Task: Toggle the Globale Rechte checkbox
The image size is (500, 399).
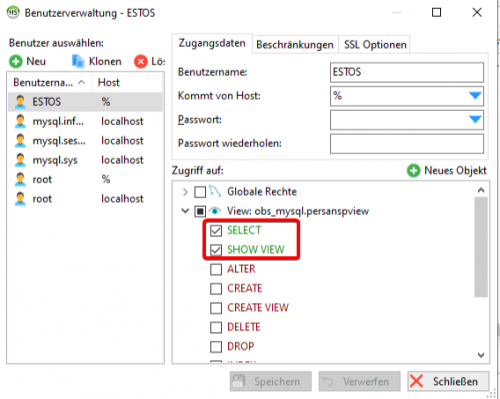Action: click(200, 192)
